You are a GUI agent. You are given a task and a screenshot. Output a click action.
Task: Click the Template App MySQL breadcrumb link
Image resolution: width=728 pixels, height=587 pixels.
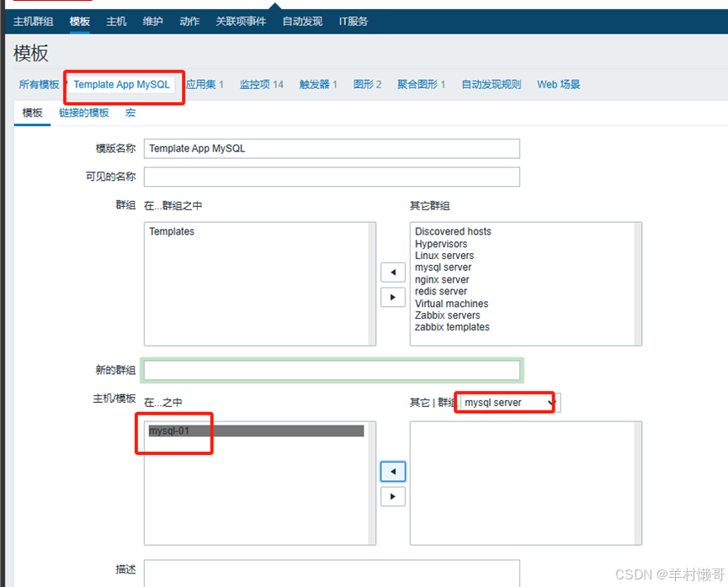pos(122,84)
